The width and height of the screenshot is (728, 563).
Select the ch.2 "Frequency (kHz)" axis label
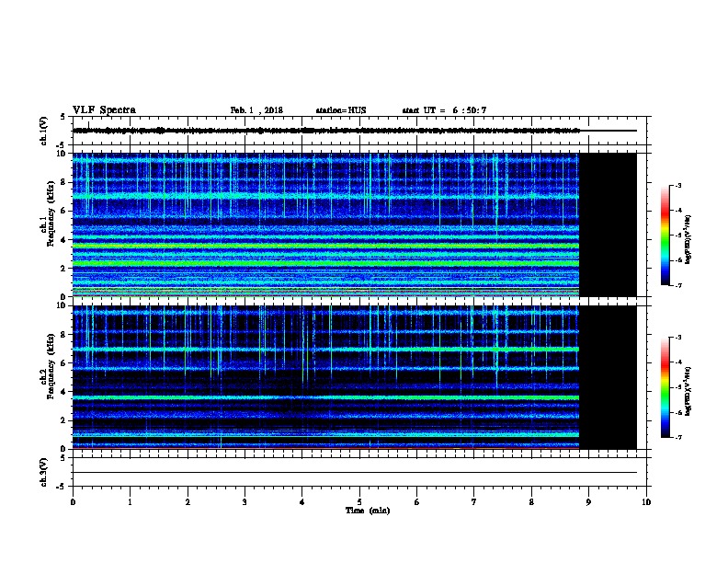click(51, 366)
